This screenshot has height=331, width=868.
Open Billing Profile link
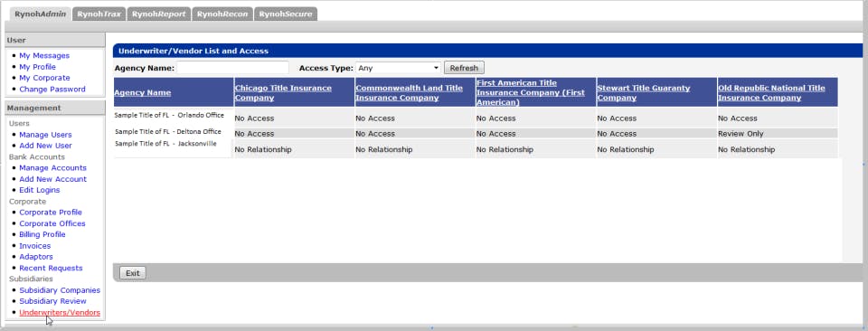click(42, 235)
